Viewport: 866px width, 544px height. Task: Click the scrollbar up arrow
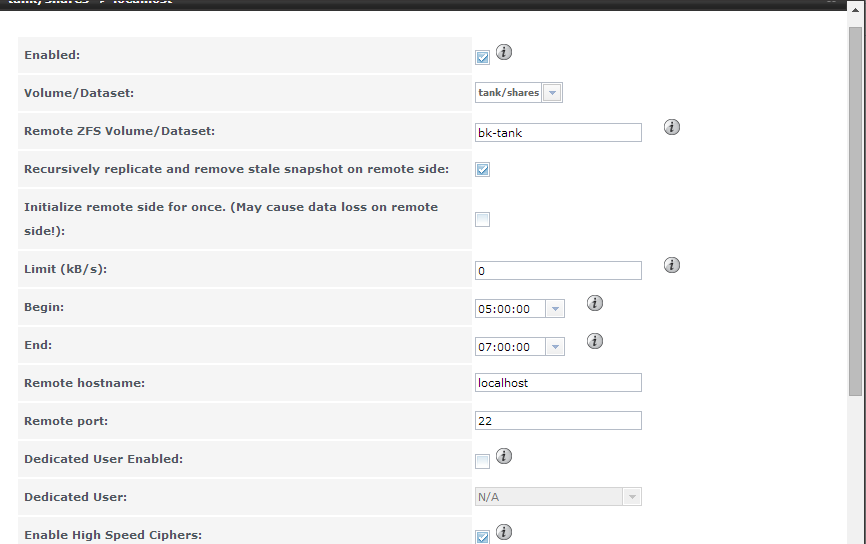(x=855, y=10)
